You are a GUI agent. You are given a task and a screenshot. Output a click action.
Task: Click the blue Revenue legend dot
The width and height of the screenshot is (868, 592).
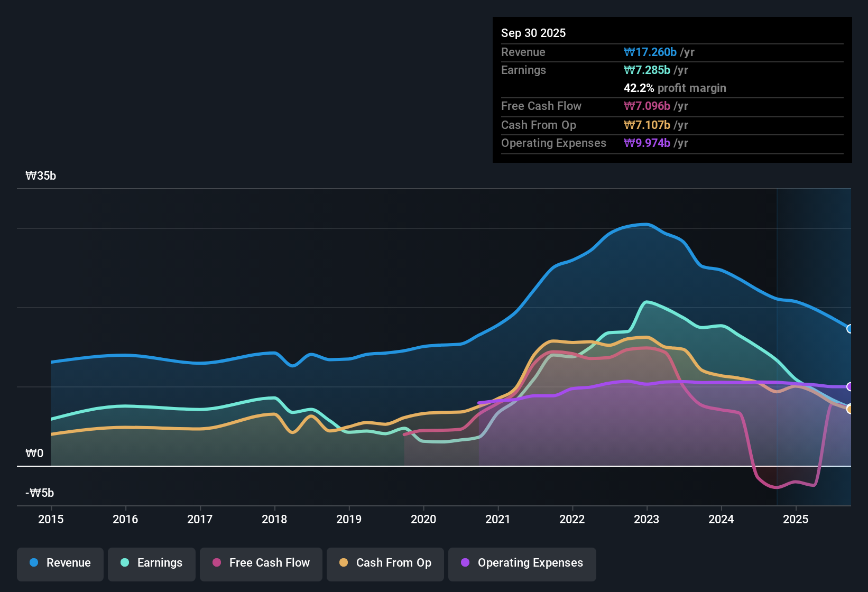point(34,563)
